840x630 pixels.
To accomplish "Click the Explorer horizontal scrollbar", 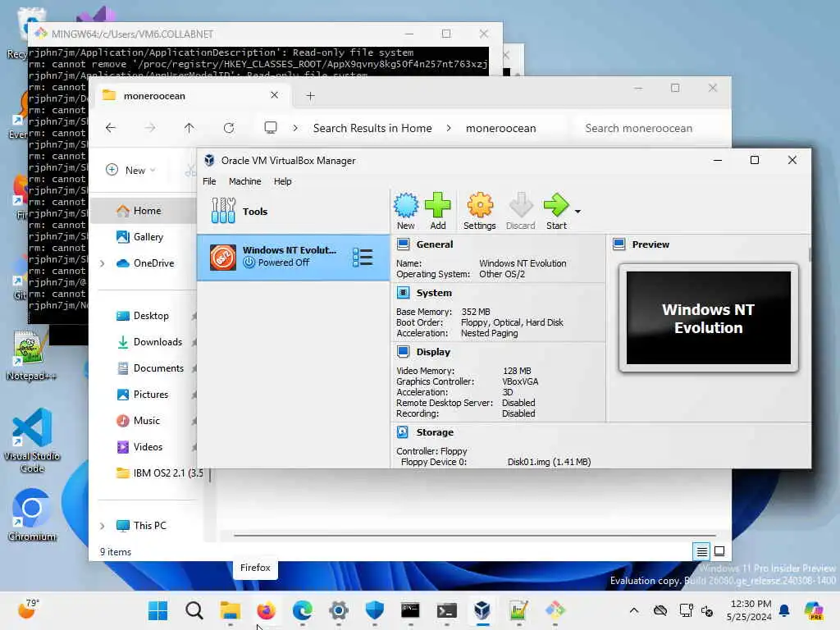I will (474, 535).
